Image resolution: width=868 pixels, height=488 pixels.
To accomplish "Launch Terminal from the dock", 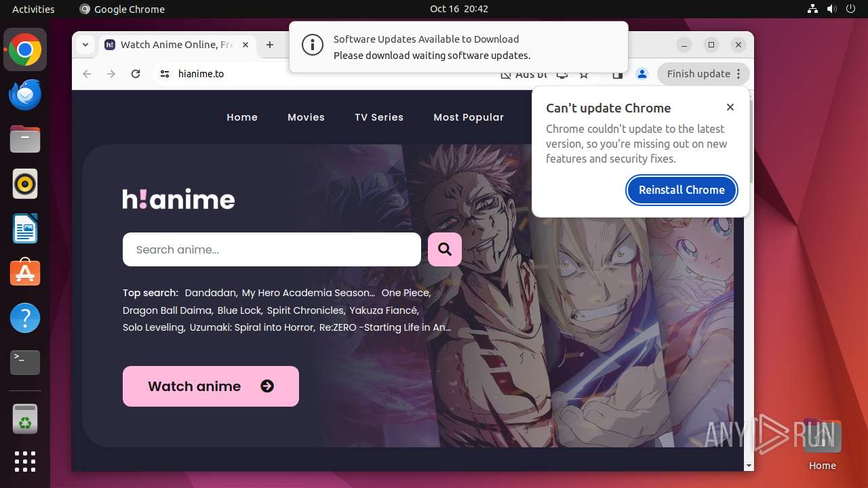I will coord(25,363).
